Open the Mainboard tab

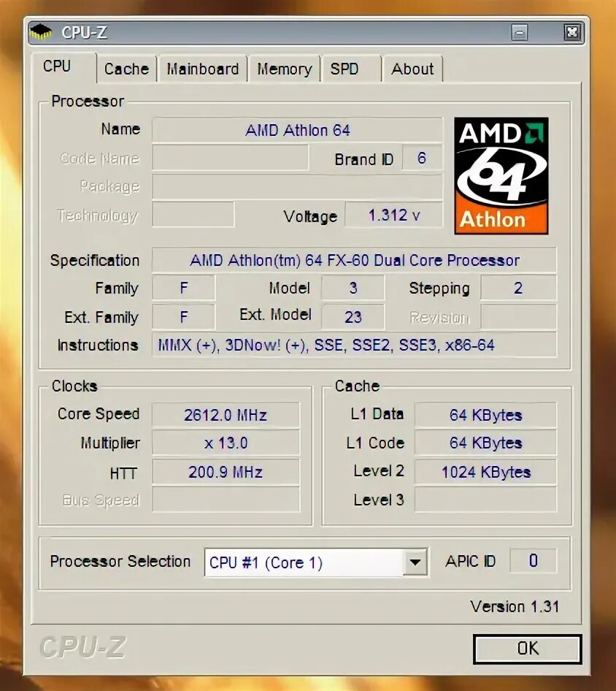click(x=203, y=69)
